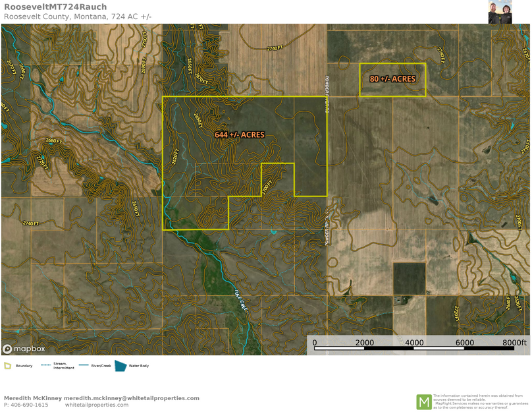Click the Mapbox logo on the map

24,349
